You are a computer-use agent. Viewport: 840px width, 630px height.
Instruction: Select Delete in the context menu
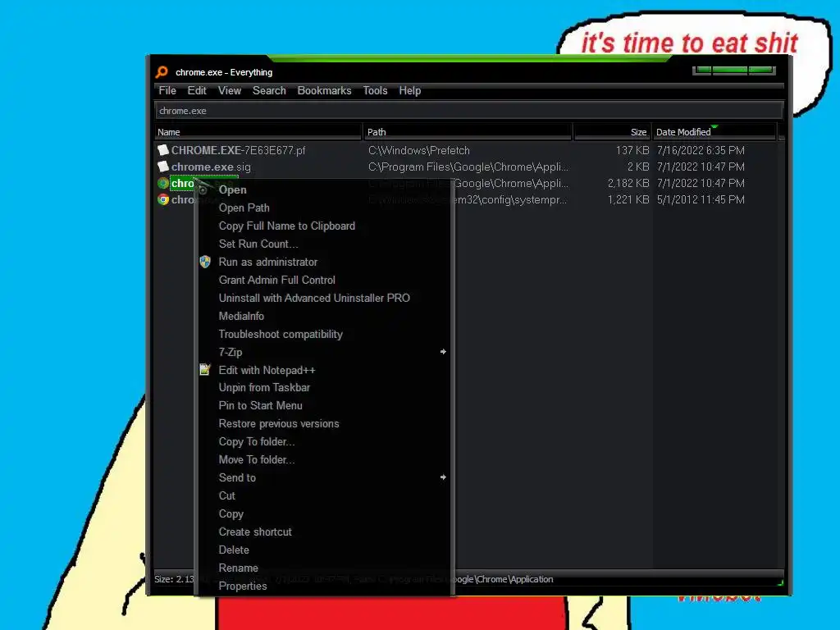coord(234,550)
